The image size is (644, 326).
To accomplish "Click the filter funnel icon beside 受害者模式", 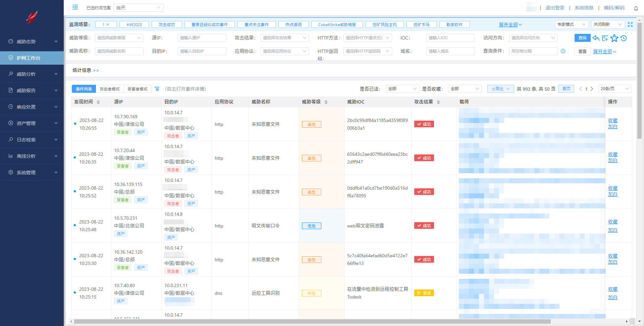I will click(157, 89).
